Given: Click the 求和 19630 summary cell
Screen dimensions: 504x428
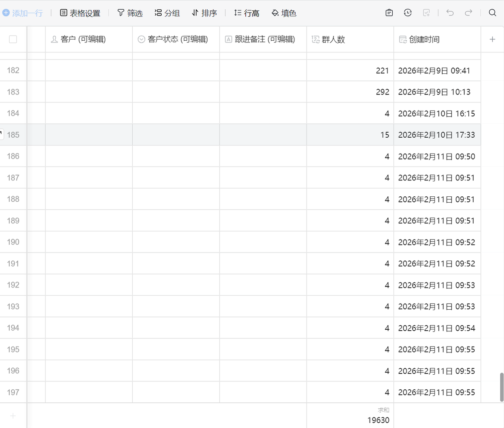Looking at the screenshot, I should (350, 416).
